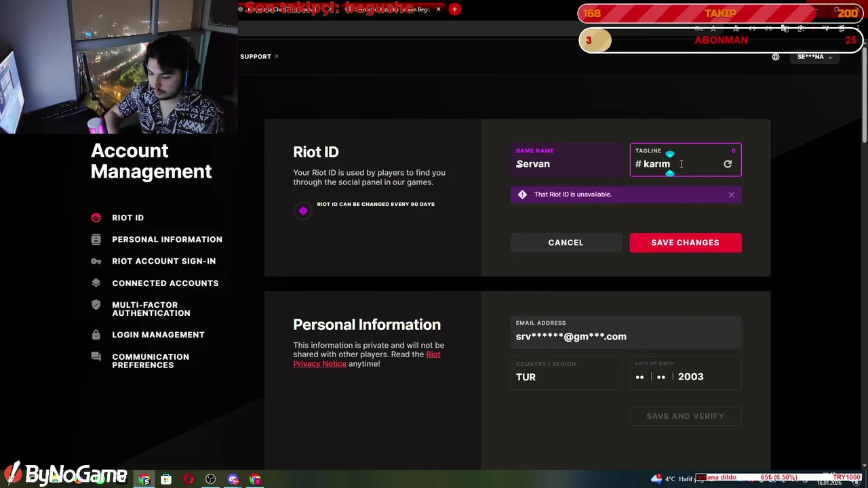Click the 'Account Management' title
Screen dimensions: 868x488
click(151, 161)
